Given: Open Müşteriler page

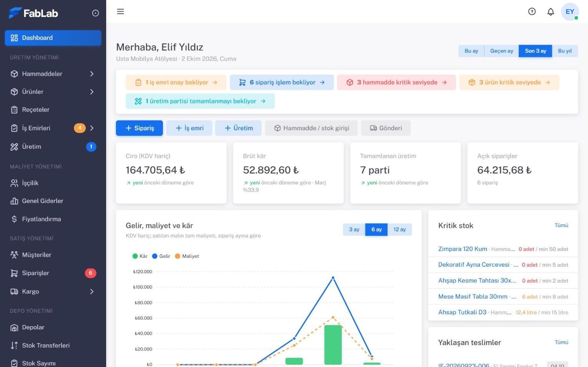Looking at the screenshot, I should [x=53, y=255].
